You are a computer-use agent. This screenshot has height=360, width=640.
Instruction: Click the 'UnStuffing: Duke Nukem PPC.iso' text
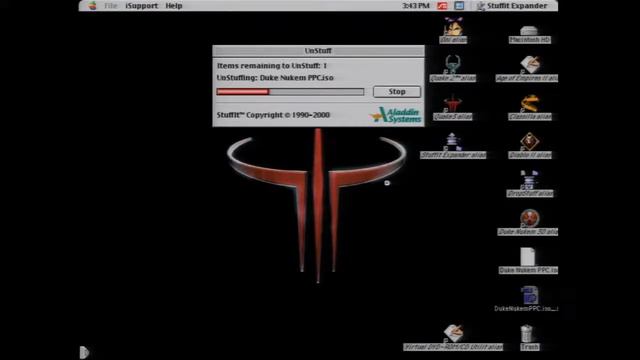point(275,78)
